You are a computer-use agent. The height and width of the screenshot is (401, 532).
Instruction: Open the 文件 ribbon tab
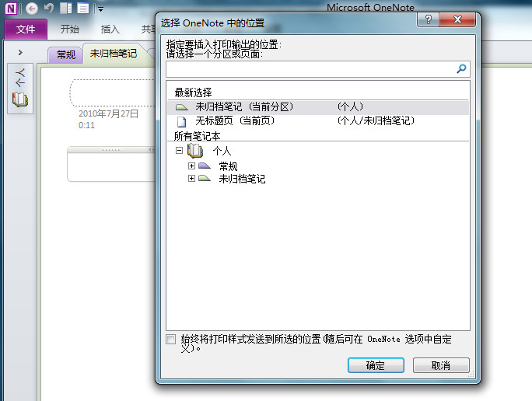click(x=26, y=30)
